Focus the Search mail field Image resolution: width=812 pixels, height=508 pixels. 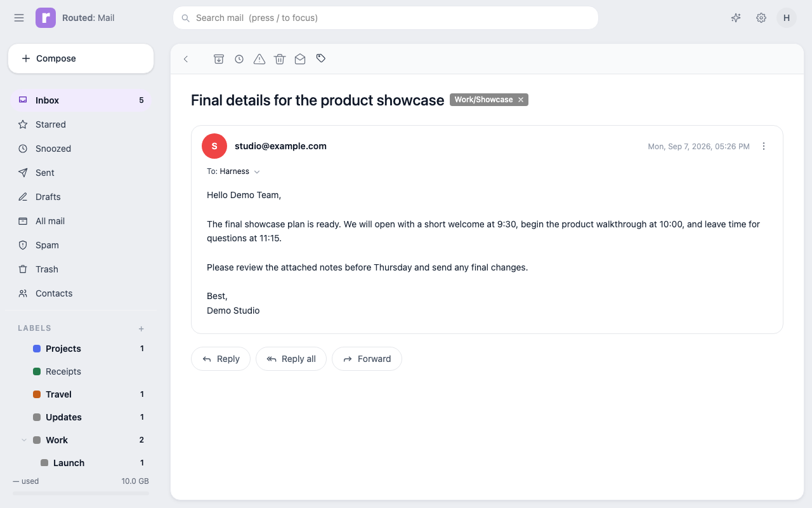point(386,18)
